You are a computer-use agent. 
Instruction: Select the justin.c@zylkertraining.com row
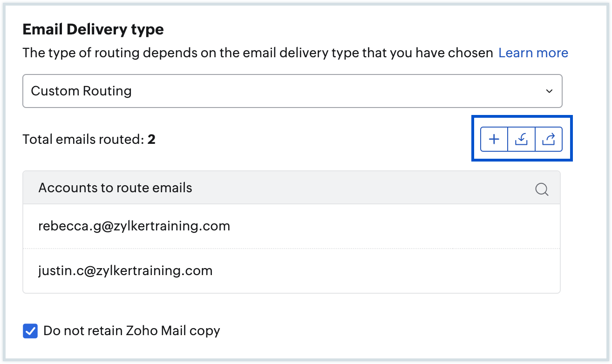point(125,270)
